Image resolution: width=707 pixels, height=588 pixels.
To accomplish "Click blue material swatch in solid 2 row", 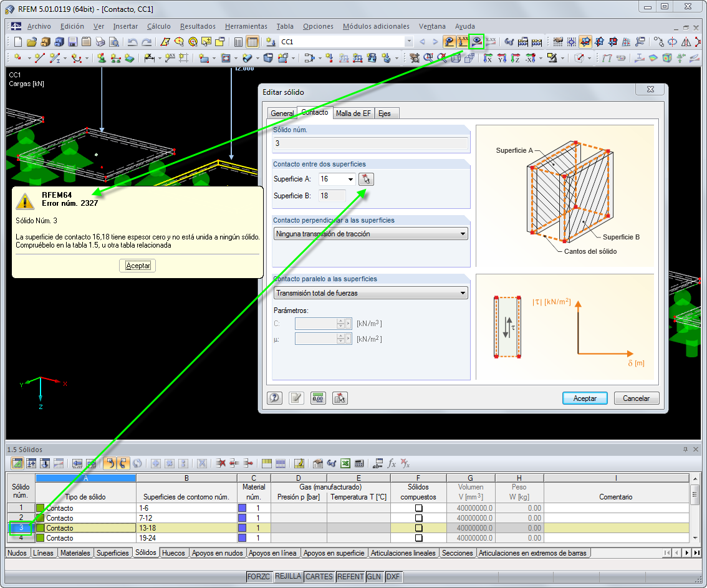I will click(x=242, y=518).
